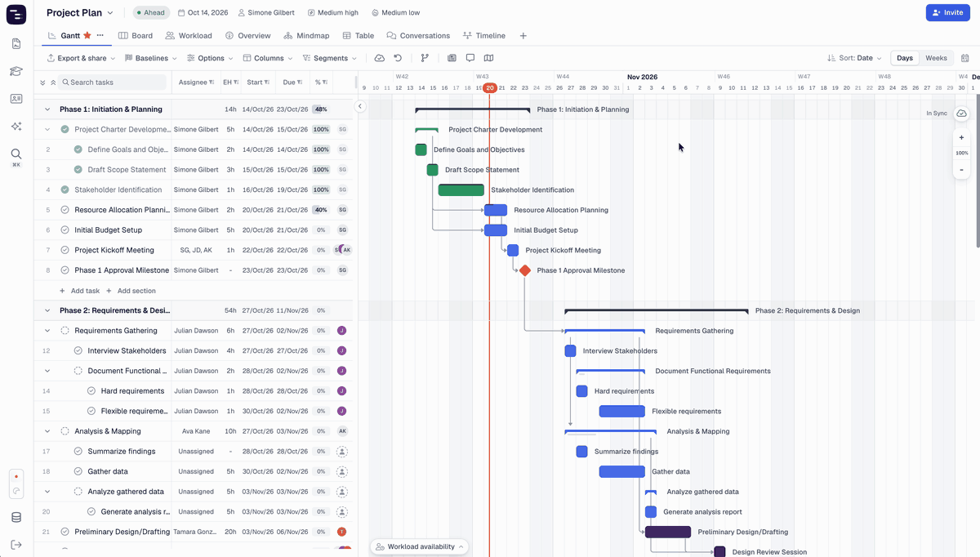Open the Columns dropdown
Viewport: 980px width, 557px height.
point(268,58)
